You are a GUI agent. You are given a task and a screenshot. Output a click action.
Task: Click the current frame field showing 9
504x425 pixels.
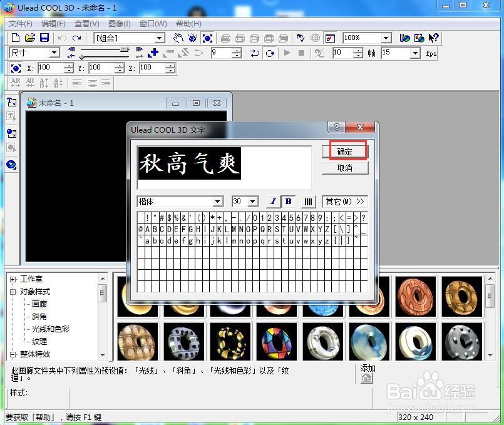[x=222, y=53]
